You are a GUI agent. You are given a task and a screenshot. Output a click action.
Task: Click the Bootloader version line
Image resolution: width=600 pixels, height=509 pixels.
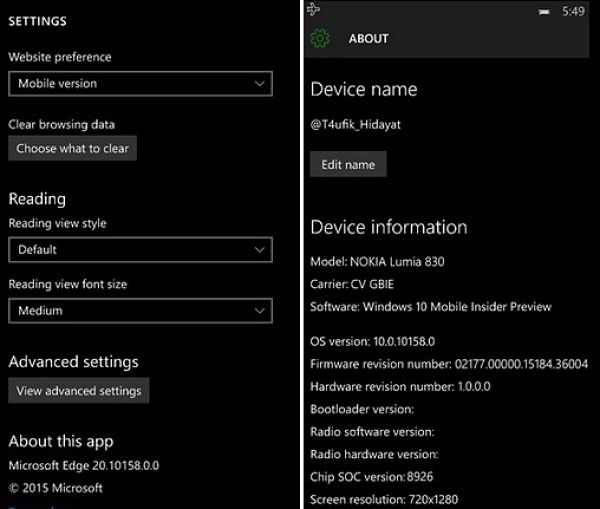[362, 409]
